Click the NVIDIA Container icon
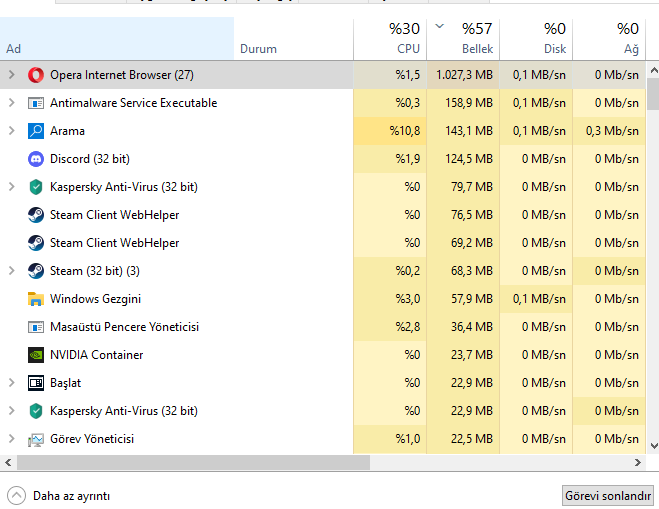This screenshot has width=659, height=509. point(36,355)
